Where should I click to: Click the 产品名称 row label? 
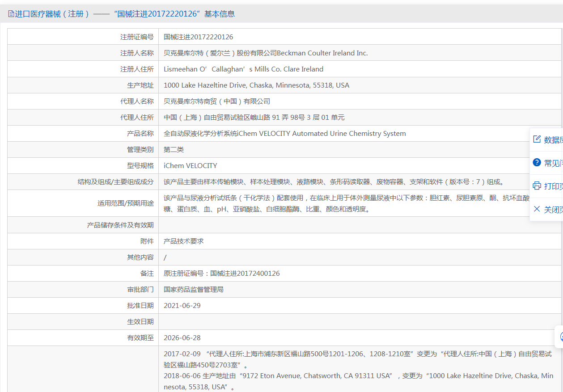(x=140, y=134)
